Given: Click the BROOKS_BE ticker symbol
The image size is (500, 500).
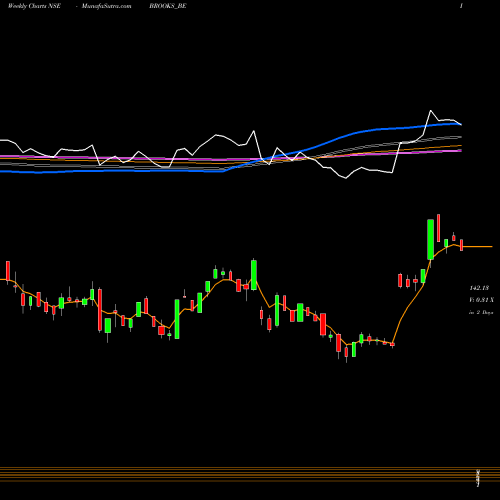Looking at the screenshot, I should [x=168, y=6].
